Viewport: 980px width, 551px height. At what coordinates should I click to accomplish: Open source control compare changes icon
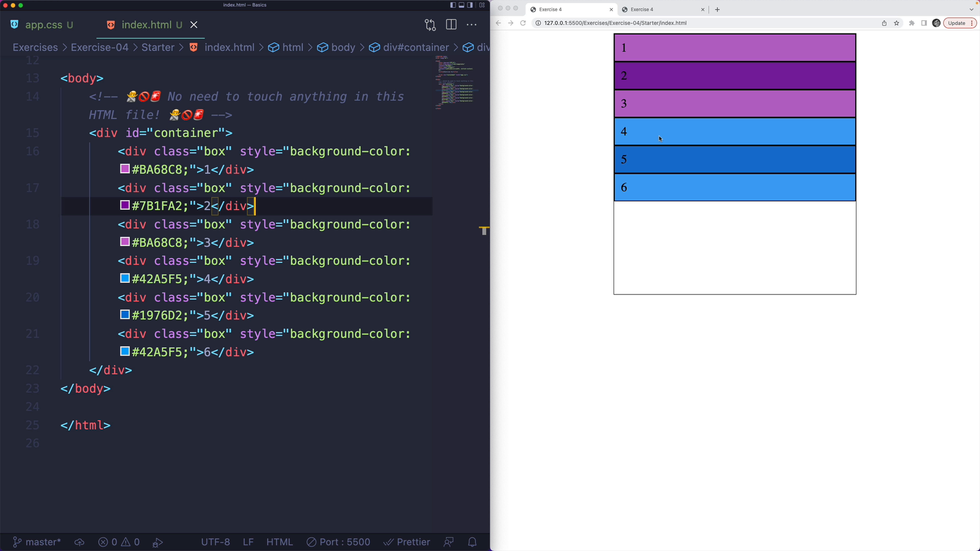tap(430, 24)
